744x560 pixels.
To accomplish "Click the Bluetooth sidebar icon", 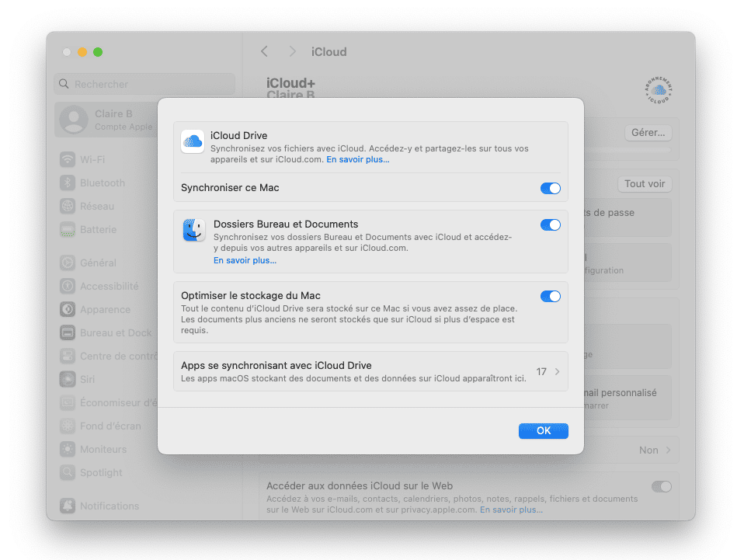I will coord(68,183).
